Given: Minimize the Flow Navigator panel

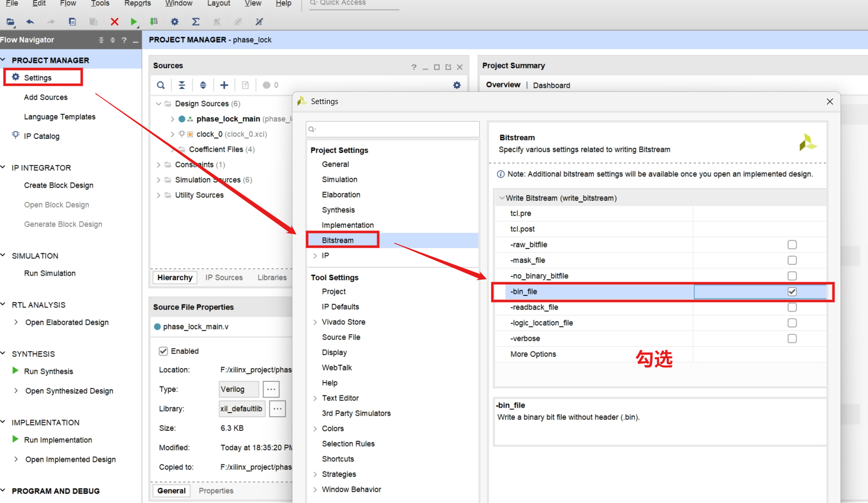Looking at the screenshot, I should pos(136,41).
